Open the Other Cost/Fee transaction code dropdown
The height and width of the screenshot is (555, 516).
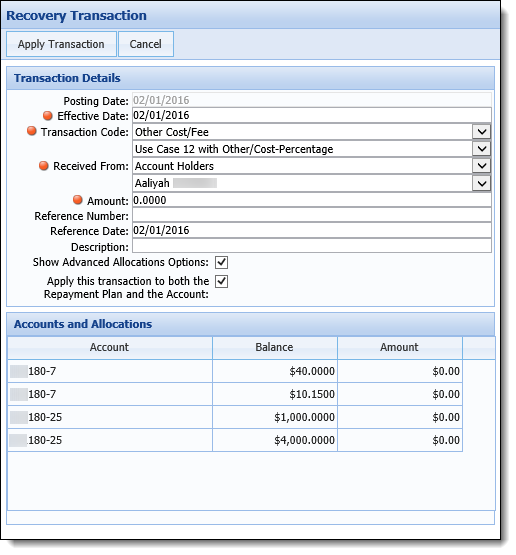pos(482,132)
